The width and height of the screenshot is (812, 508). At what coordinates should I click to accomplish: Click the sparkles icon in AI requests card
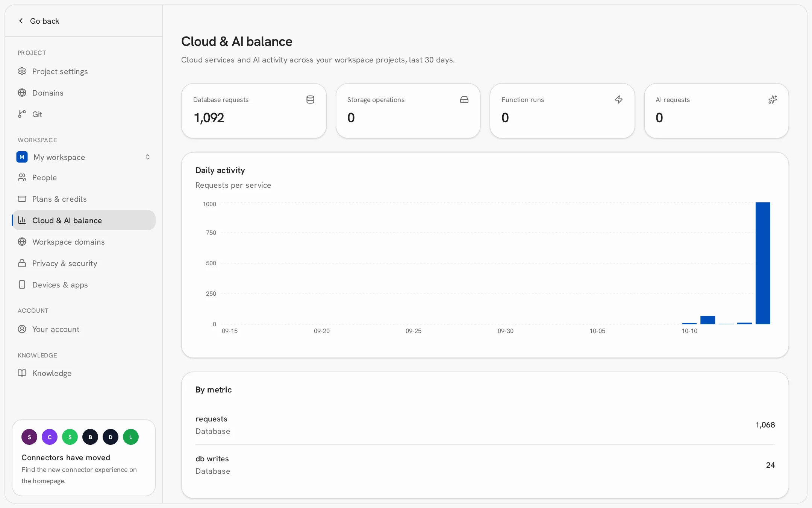(x=773, y=100)
